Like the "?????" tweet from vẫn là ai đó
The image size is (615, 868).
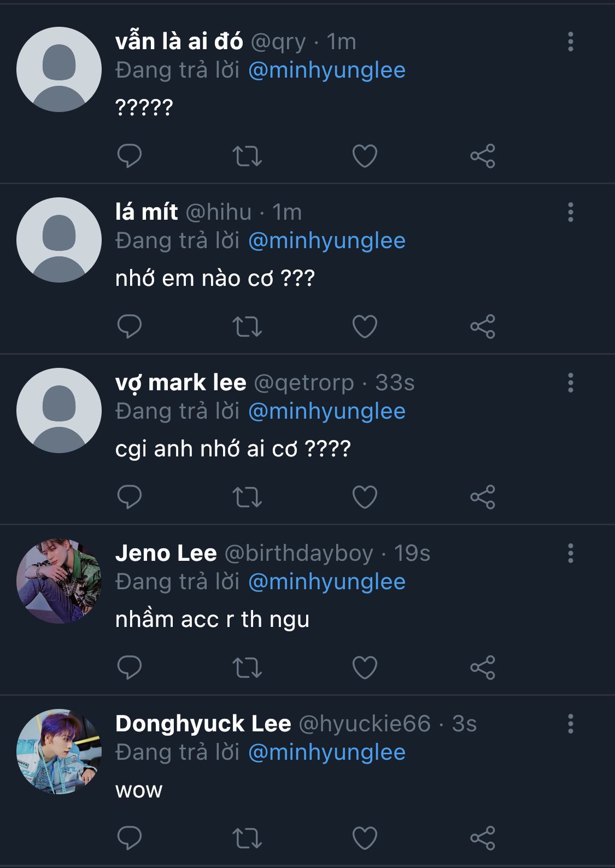365,156
